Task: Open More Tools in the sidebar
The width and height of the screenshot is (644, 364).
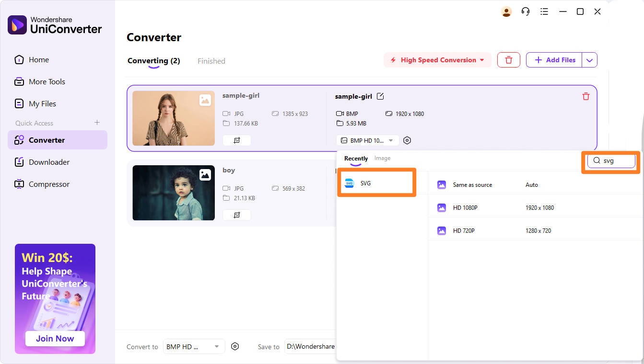Action: [x=58, y=82]
